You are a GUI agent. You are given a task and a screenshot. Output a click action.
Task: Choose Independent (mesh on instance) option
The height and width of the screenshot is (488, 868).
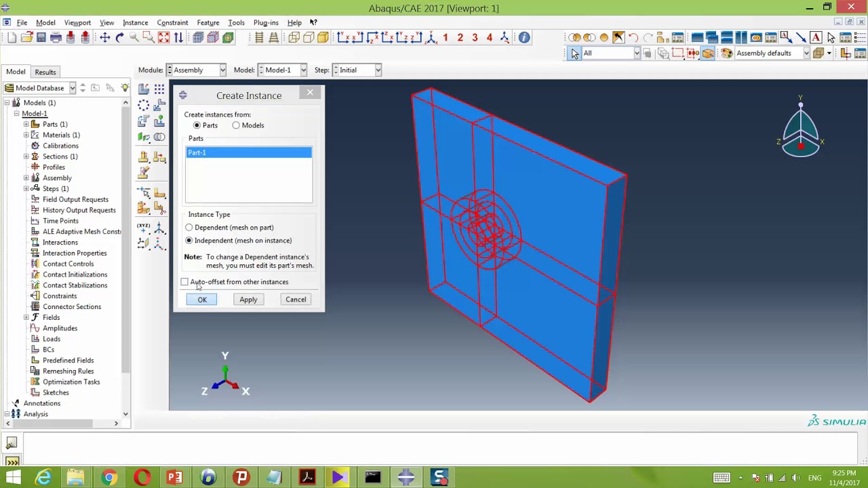tap(189, 241)
